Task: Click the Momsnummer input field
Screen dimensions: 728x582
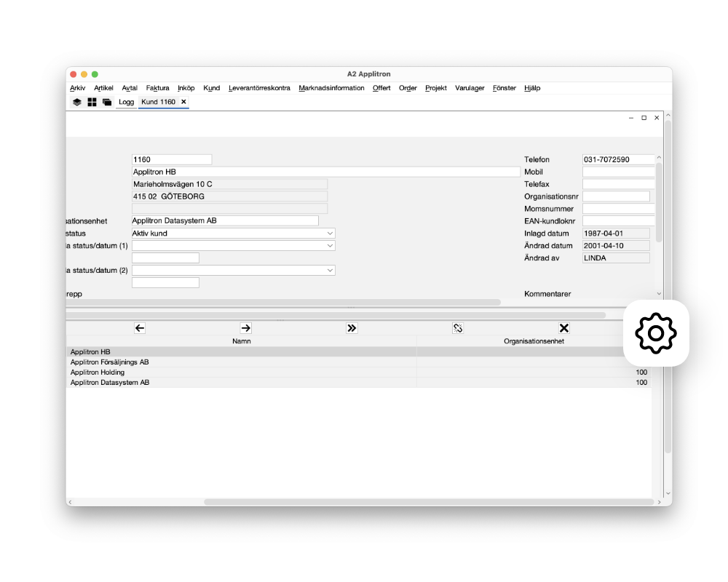Action: (x=618, y=209)
